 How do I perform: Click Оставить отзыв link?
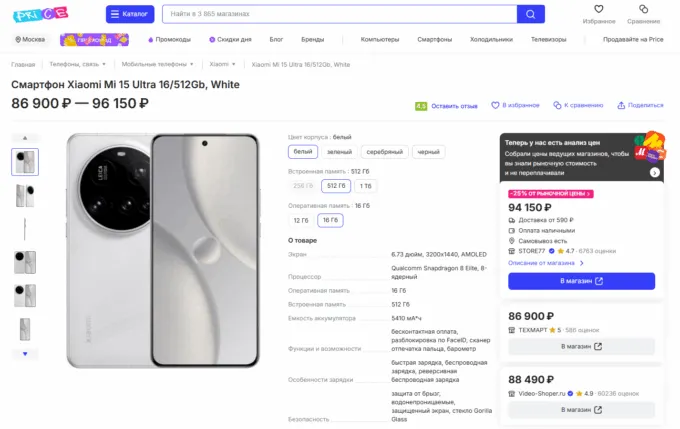pyautogui.click(x=453, y=105)
